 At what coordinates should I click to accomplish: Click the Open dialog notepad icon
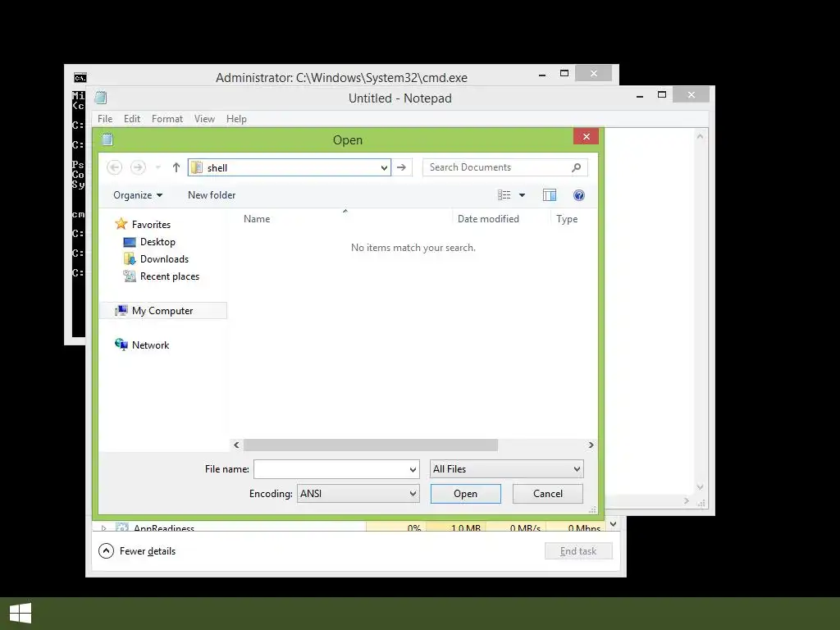[x=107, y=139]
